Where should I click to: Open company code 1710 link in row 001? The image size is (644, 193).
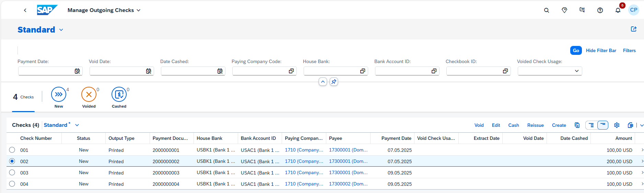304,150
